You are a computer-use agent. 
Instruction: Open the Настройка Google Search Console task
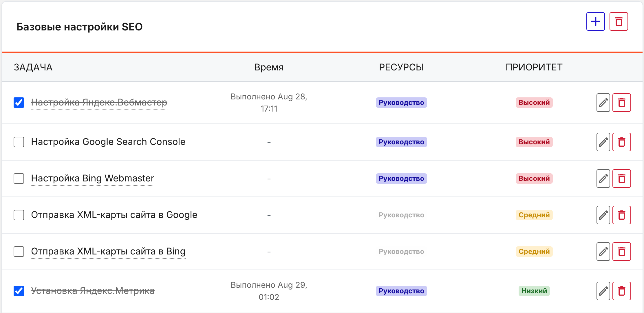pyautogui.click(x=108, y=142)
